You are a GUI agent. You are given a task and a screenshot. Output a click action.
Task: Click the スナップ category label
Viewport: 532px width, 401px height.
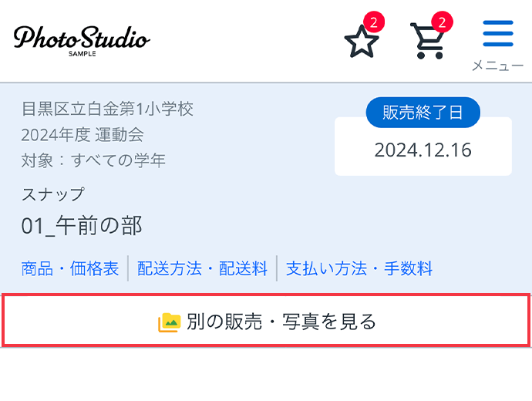(52, 194)
